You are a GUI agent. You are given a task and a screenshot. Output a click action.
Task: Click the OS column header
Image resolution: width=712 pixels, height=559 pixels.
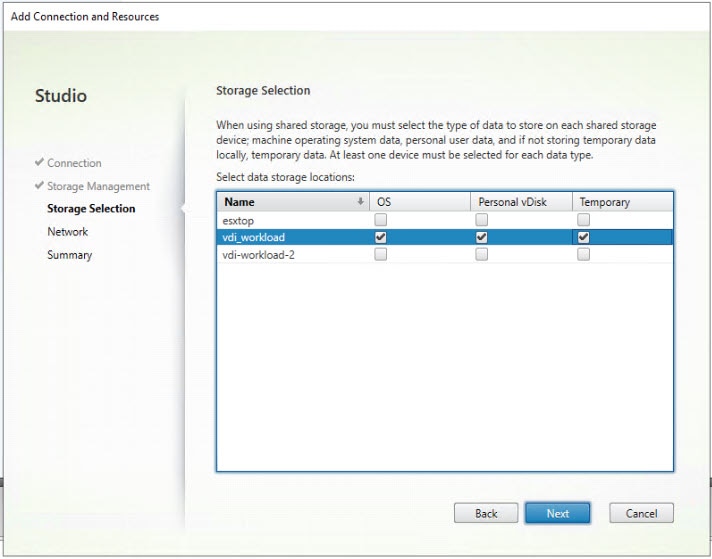pyautogui.click(x=420, y=202)
